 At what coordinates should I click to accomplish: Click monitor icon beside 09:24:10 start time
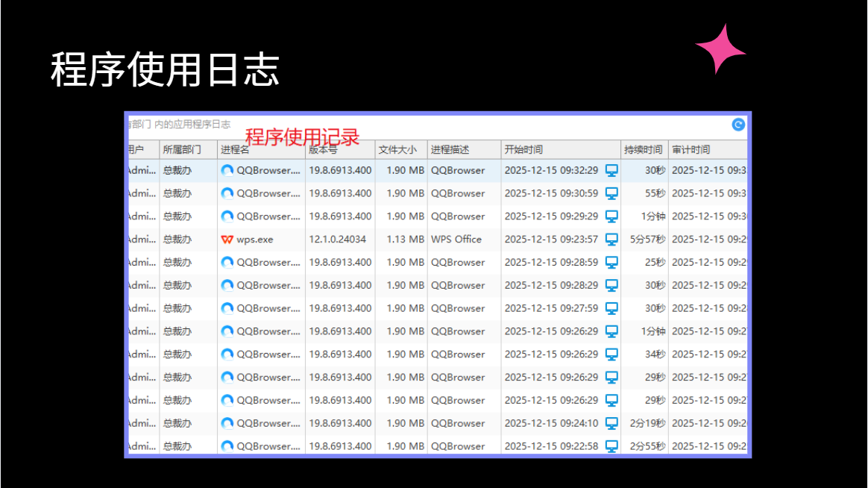coord(611,423)
